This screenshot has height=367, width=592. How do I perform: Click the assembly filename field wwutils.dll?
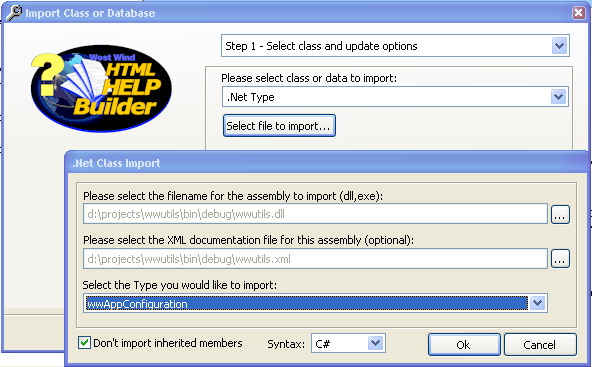coord(315,214)
